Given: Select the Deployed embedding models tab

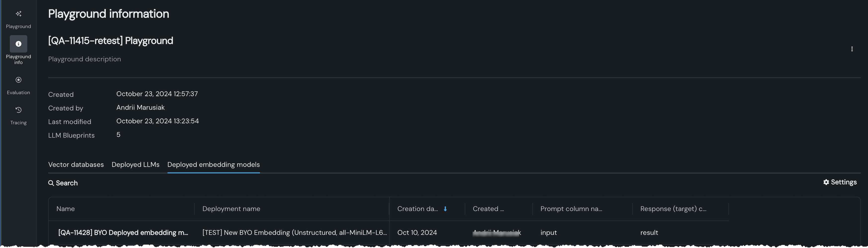Looking at the screenshot, I should pyautogui.click(x=213, y=165).
